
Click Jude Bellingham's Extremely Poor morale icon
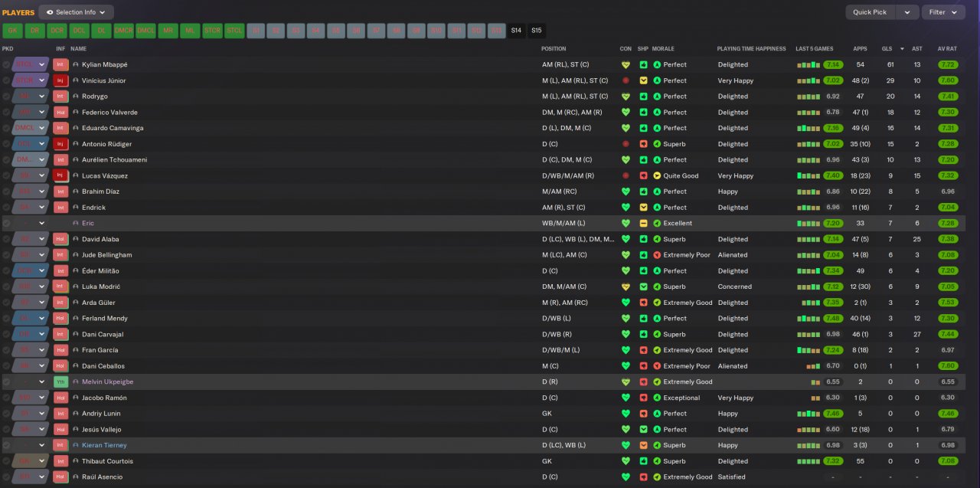[657, 255]
